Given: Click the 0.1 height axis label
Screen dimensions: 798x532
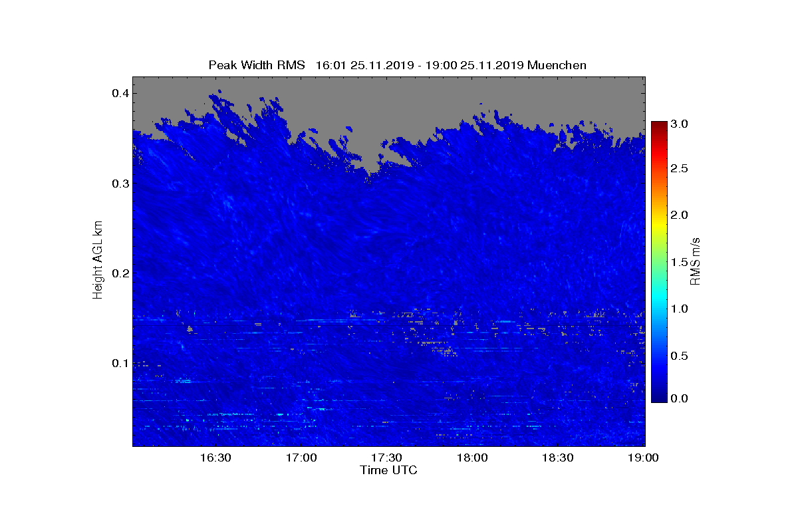Looking at the screenshot, I should [120, 363].
